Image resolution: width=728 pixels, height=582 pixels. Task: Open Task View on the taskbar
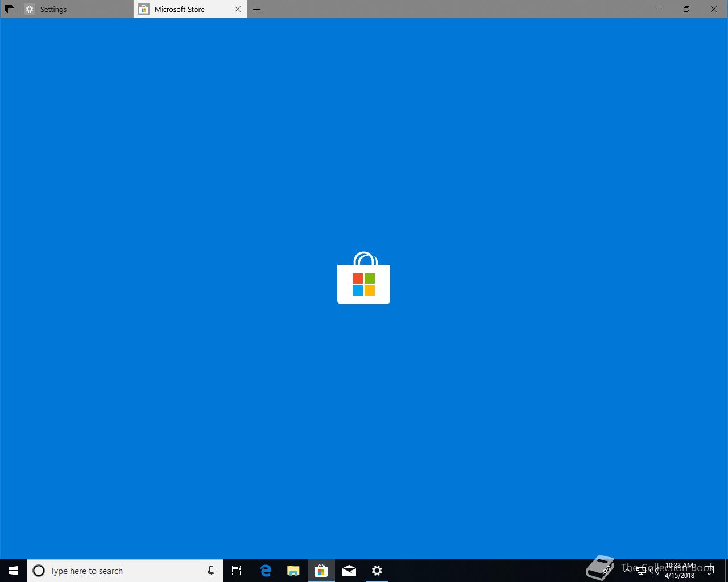coord(237,571)
